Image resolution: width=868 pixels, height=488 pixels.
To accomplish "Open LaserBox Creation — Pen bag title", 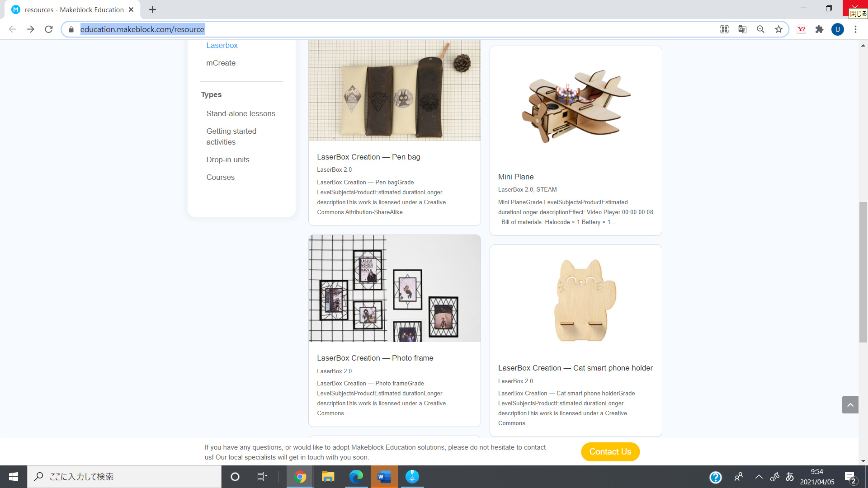I will pos(368,157).
